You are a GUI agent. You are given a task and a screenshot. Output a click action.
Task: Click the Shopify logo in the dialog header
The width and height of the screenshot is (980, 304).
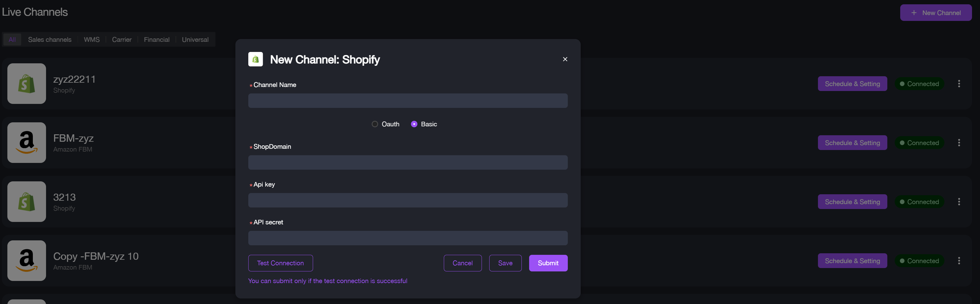click(x=255, y=59)
